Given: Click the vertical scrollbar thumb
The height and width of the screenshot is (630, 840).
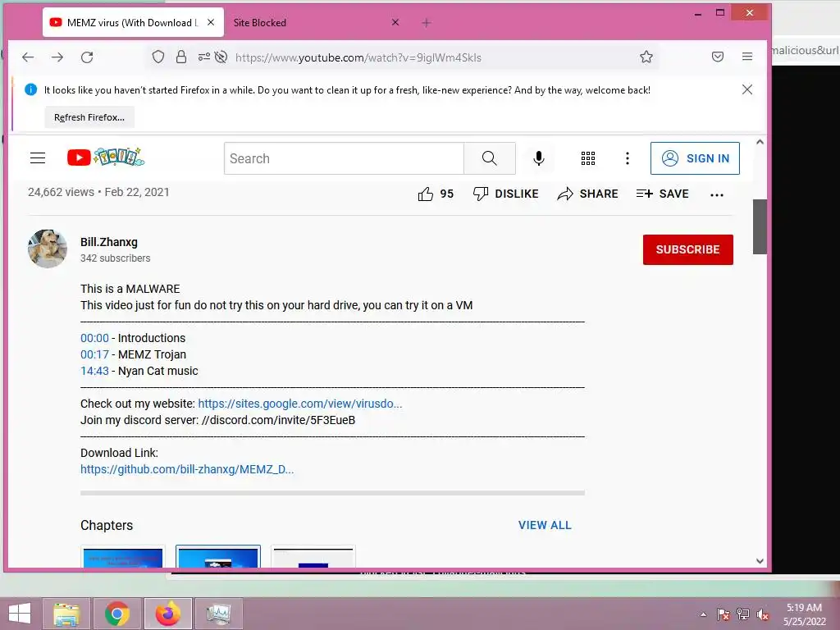Looking at the screenshot, I should [760, 226].
